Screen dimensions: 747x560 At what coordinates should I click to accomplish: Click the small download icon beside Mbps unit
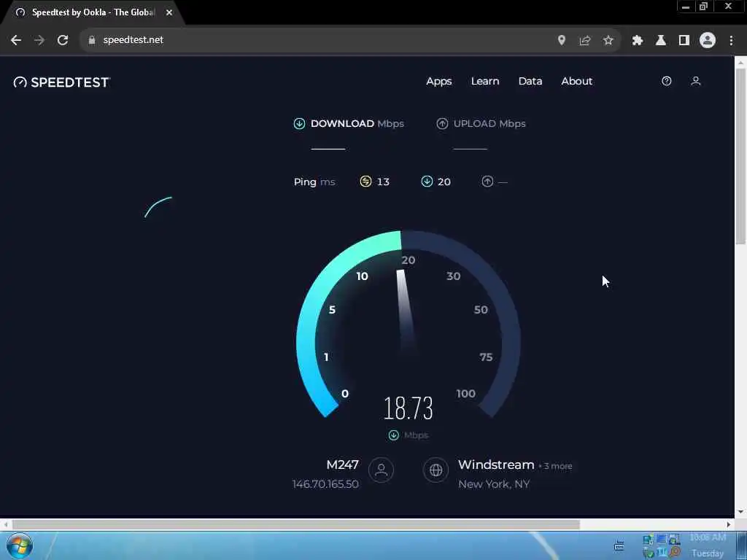pyautogui.click(x=393, y=435)
